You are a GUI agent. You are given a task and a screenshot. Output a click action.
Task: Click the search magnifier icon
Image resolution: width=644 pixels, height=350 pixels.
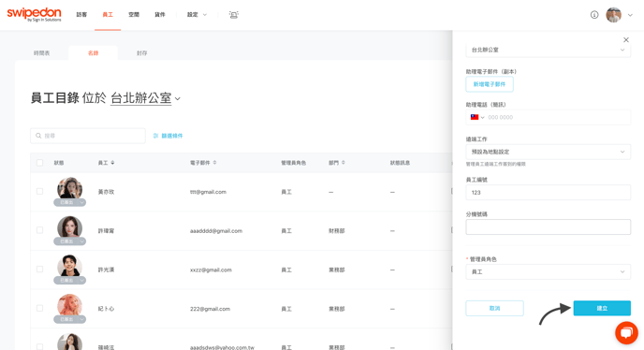(38, 136)
